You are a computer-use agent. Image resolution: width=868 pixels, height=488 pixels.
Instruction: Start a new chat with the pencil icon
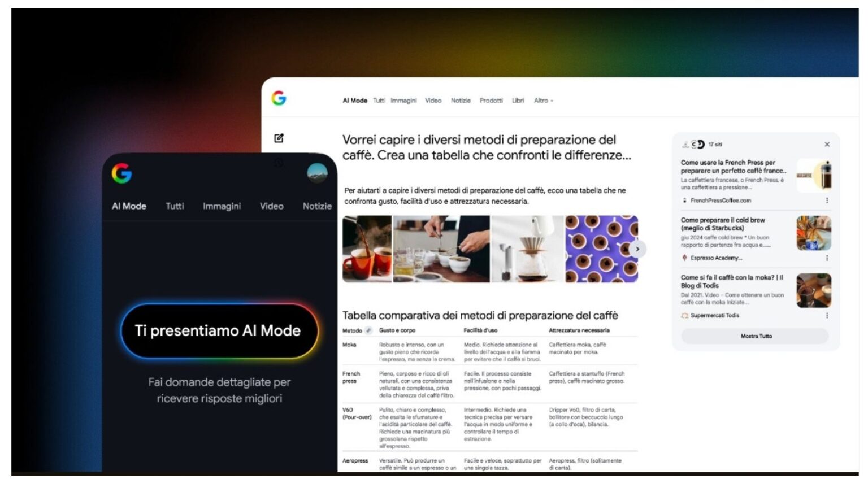(279, 138)
